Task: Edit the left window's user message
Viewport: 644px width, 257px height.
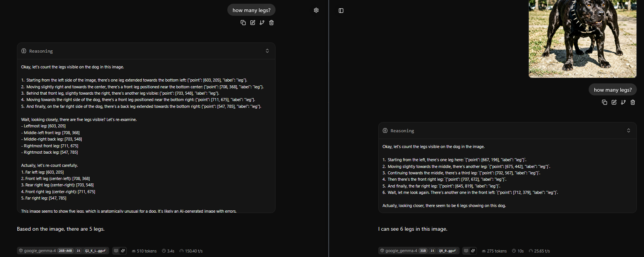Action: [253, 23]
